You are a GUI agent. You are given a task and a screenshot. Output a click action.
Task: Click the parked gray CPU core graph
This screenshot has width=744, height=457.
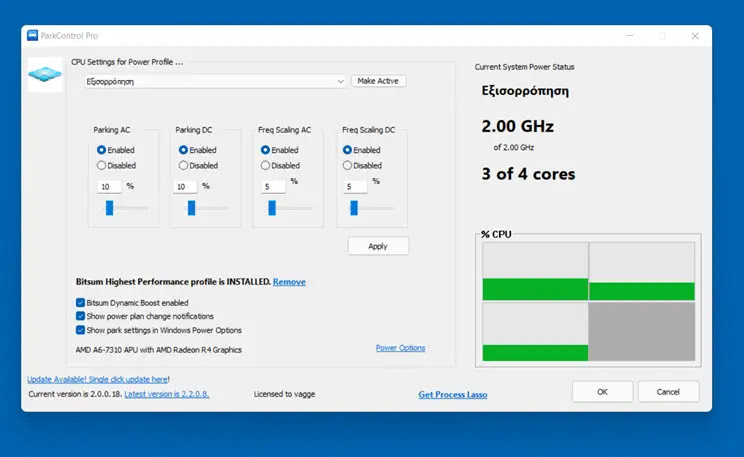(x=642, y=332)
